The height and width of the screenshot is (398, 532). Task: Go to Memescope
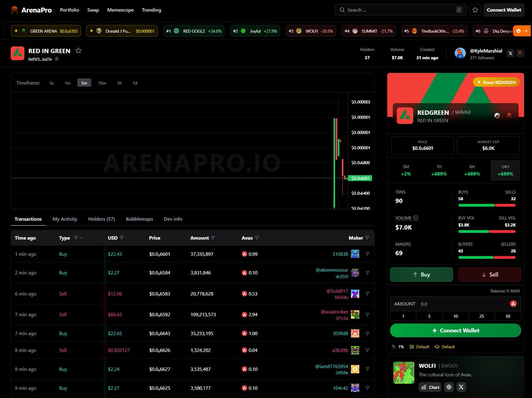pyautogui.click(x=121, y=10)
